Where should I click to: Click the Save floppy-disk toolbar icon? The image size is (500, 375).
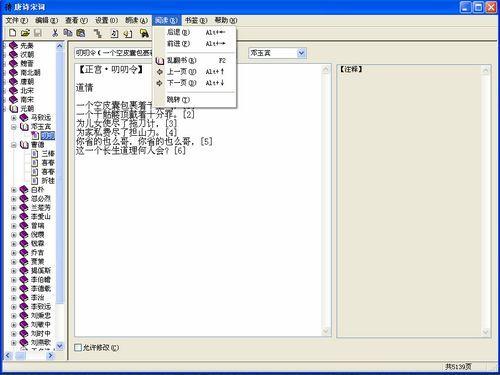point(38,33)
